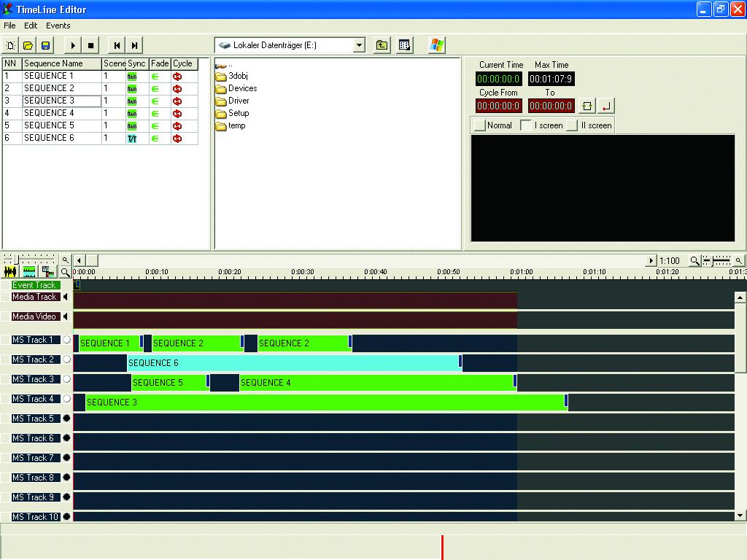747x560 pixels.
Task: Go up one folder level using the toolbar icon
Action: point(382,45)
